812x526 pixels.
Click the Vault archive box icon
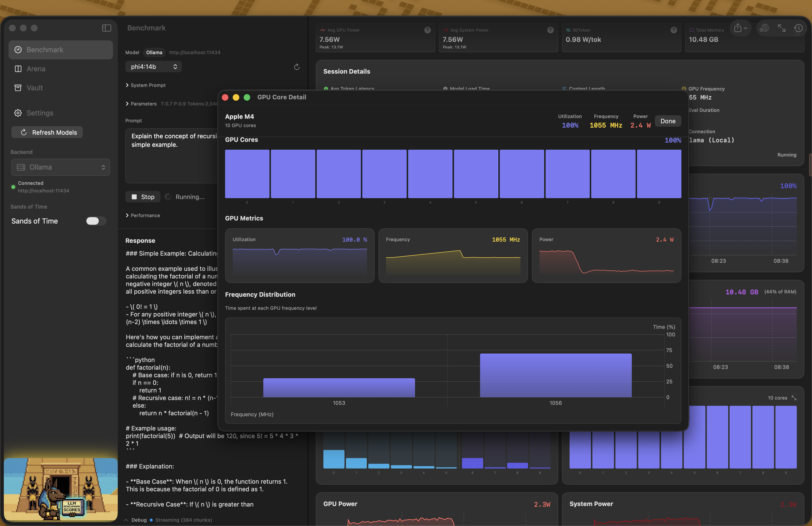click(x=18, y=88)
